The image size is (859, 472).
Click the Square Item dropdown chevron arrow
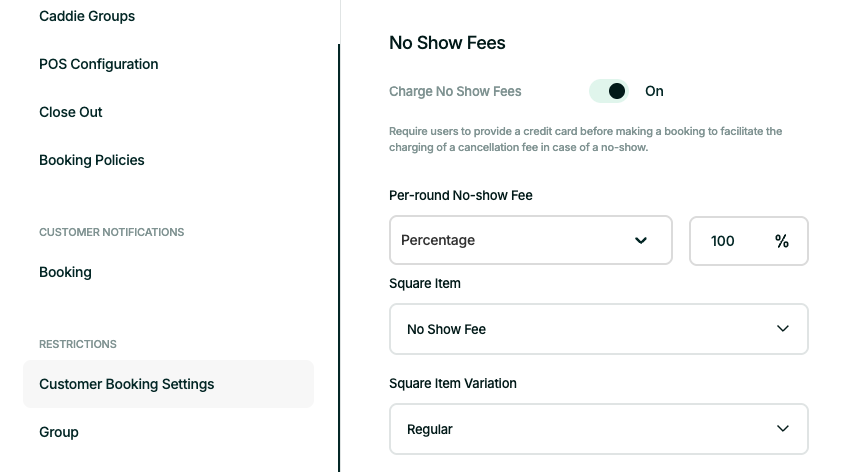[x=783, y=329]
